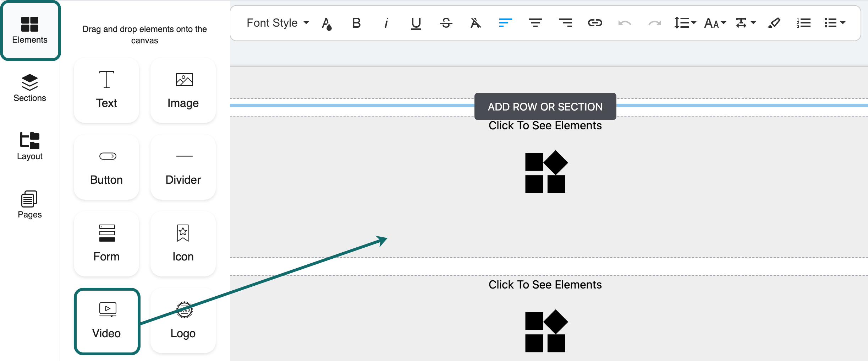Switch to the Sections tab
This screenshot has width=868, height=361.
click(30, 88)
